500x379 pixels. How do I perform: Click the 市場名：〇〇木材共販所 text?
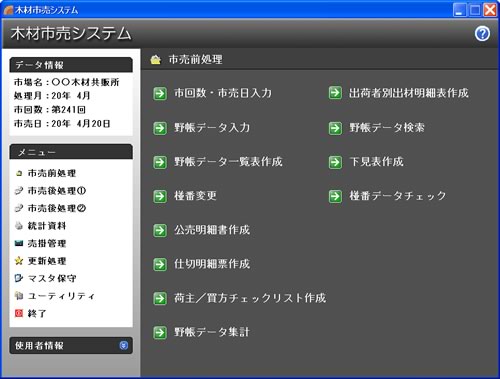[x=66, y=82]
